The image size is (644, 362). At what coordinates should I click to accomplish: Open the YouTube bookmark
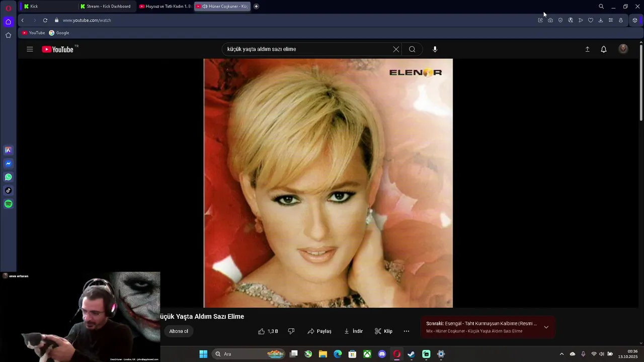click(33, 33)
